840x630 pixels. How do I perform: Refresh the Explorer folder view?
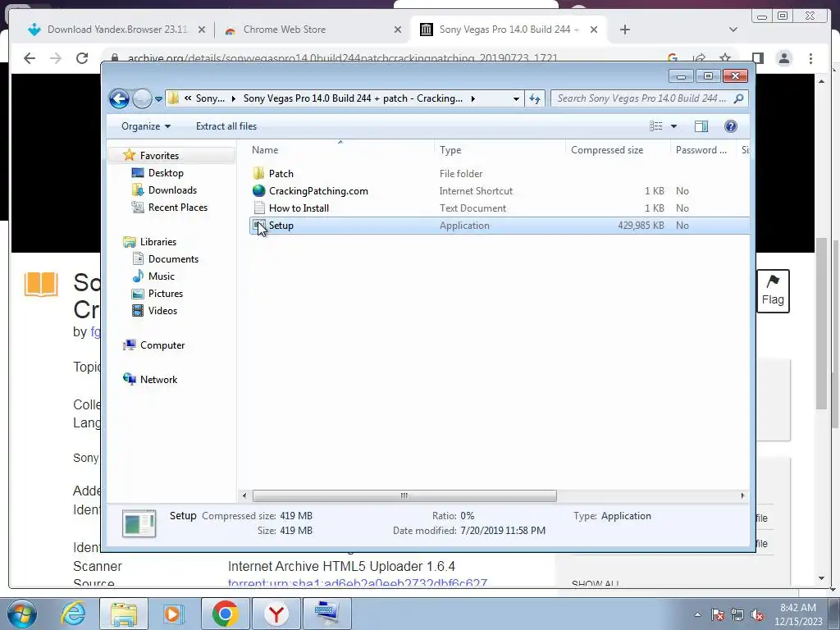coord(535,98)
